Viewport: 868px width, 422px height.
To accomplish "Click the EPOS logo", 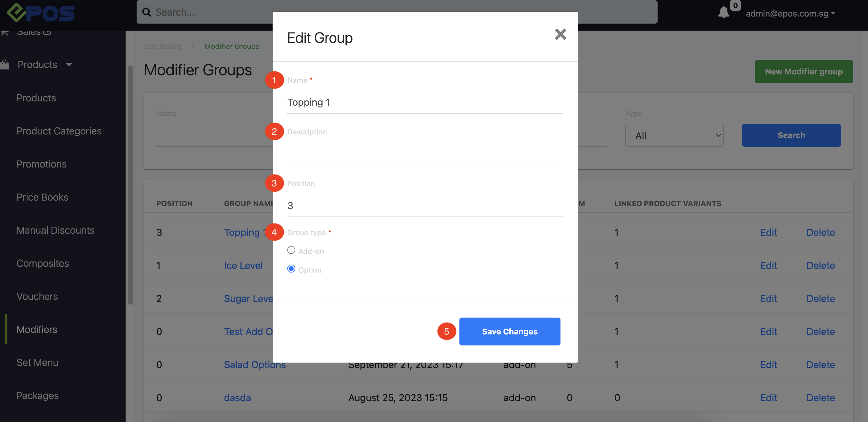I will 41,13.
